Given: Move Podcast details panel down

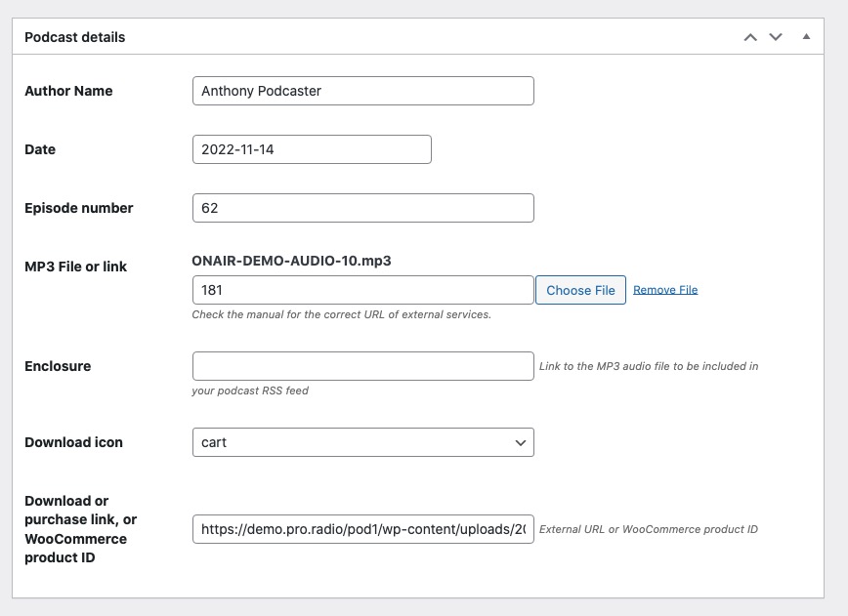Looking at the screenshot, I should (776, 37).
